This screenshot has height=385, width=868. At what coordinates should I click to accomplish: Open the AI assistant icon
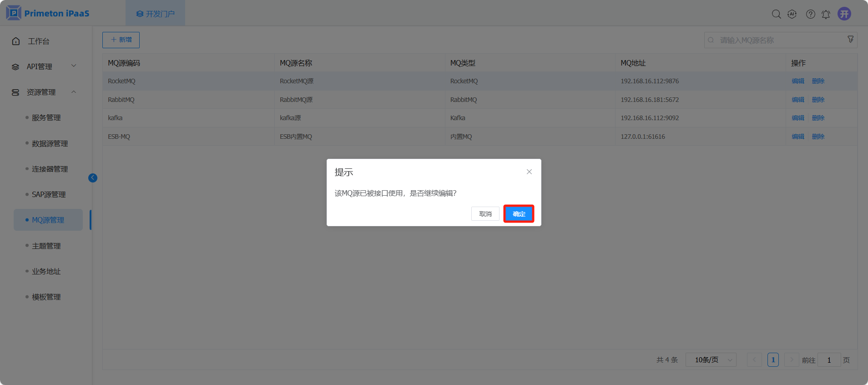click(792, 14)
